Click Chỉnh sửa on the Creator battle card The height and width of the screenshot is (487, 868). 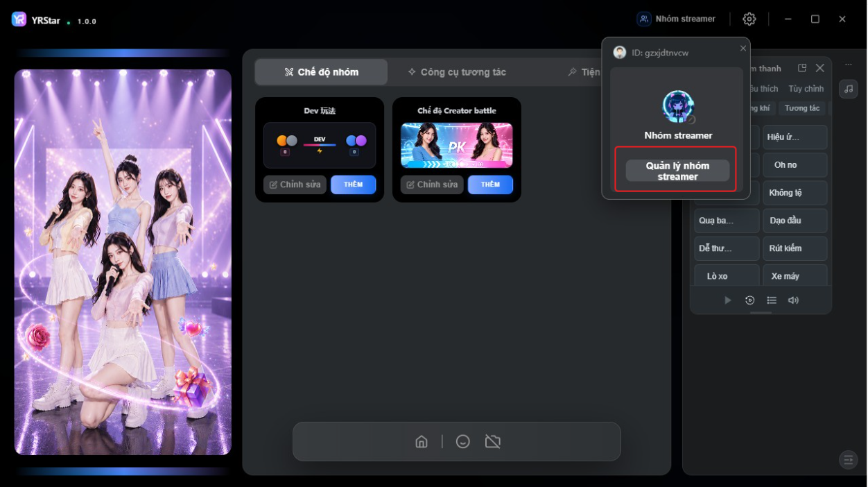pyautogui.click(x=432, y=185)
